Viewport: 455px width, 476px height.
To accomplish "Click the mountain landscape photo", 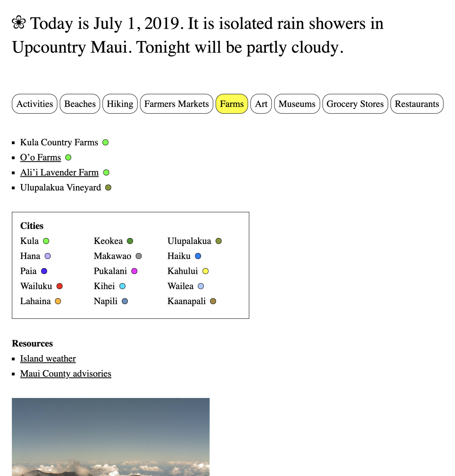I will 111,437.
